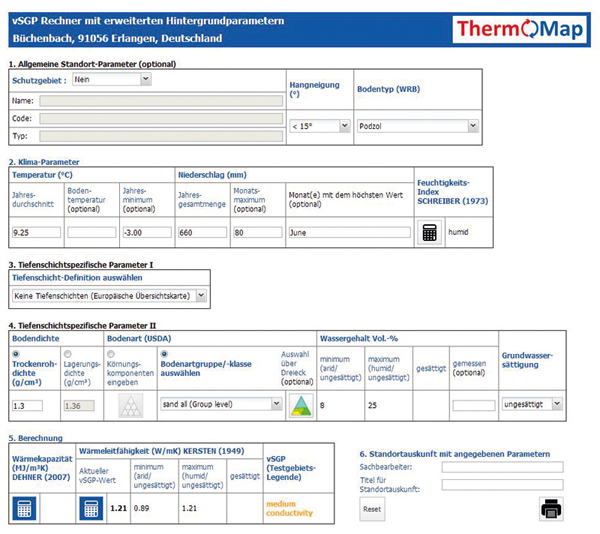
Task: Open the Hangneigung dropdown showing < 15°
Action: click(320, 126)
